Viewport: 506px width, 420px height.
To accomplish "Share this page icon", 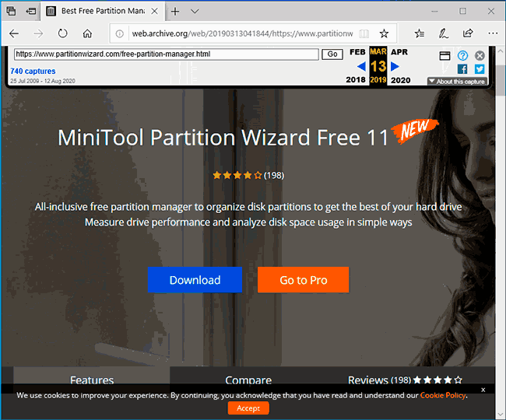I will click(x=468, y=33).
